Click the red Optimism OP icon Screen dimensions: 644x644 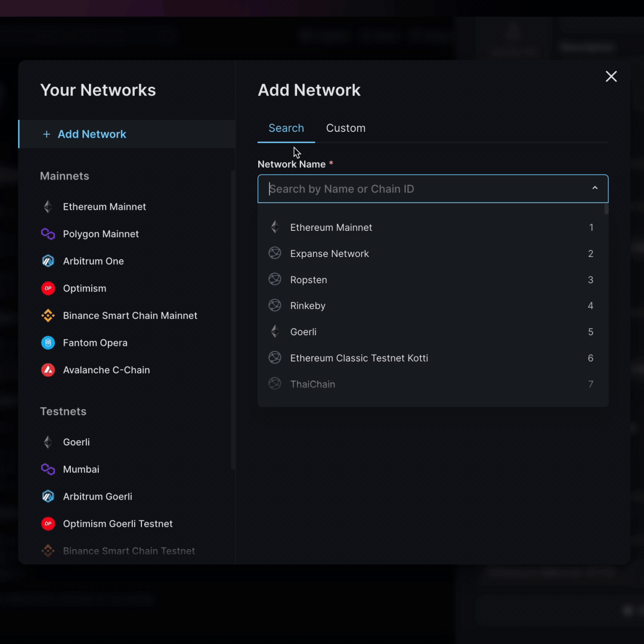point(48,289)
